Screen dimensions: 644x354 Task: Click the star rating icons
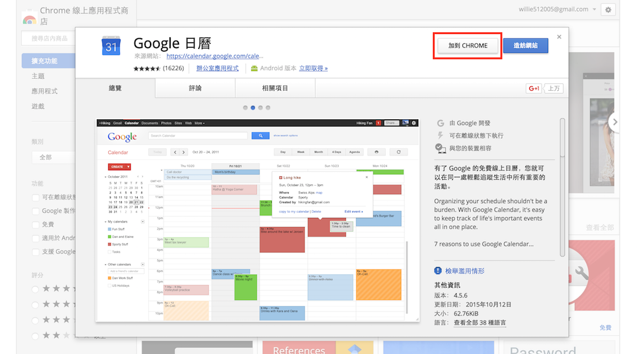147,68
